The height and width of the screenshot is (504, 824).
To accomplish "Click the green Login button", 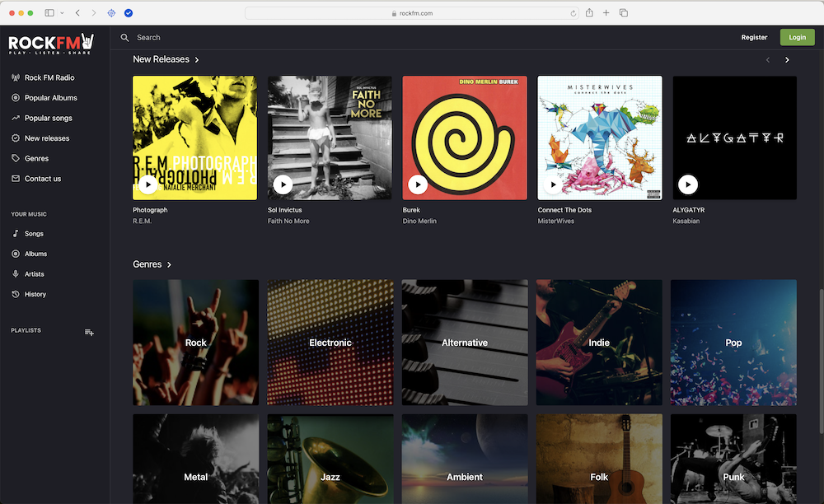I will 797,37.
